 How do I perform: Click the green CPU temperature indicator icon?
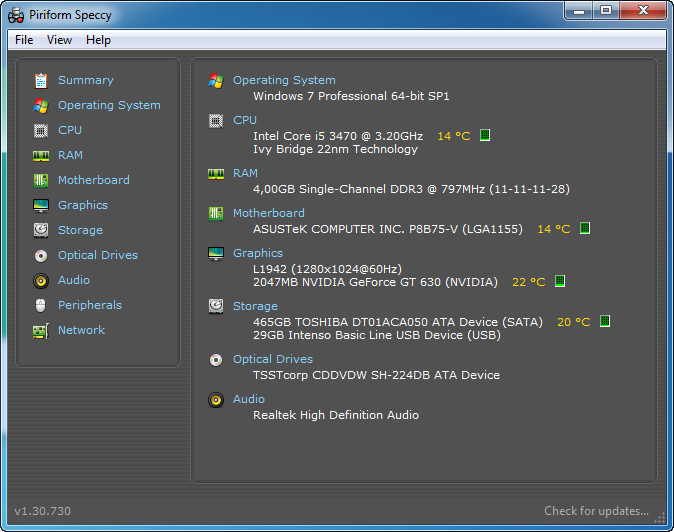pos(485,135)
